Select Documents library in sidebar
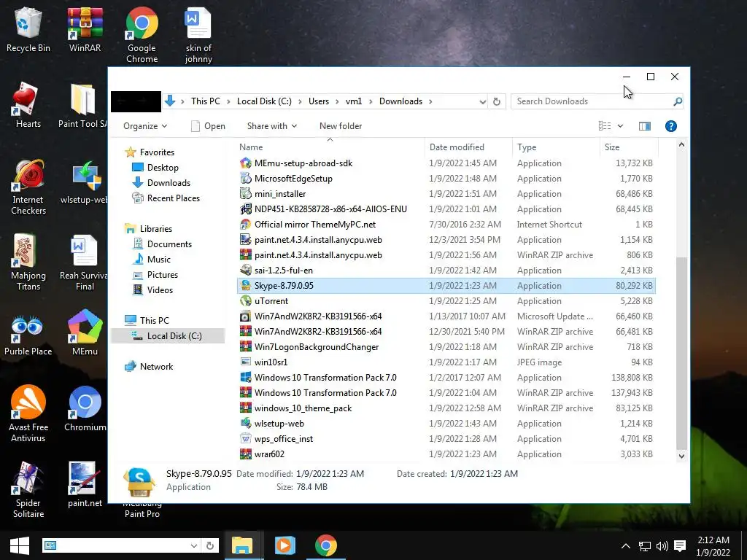Screen dimensions: 747x560 point(162,244)
